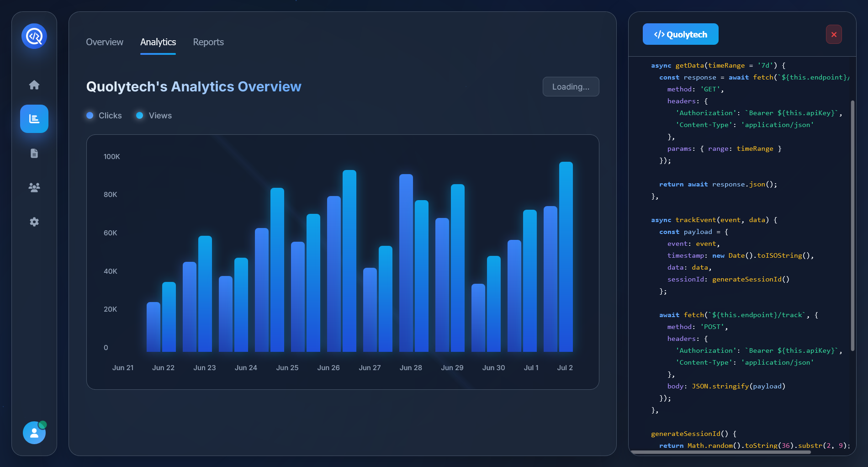Select the Analytics bar chart sidebar icon
This screenshot has width=868, height=467.
pos(34,119)
